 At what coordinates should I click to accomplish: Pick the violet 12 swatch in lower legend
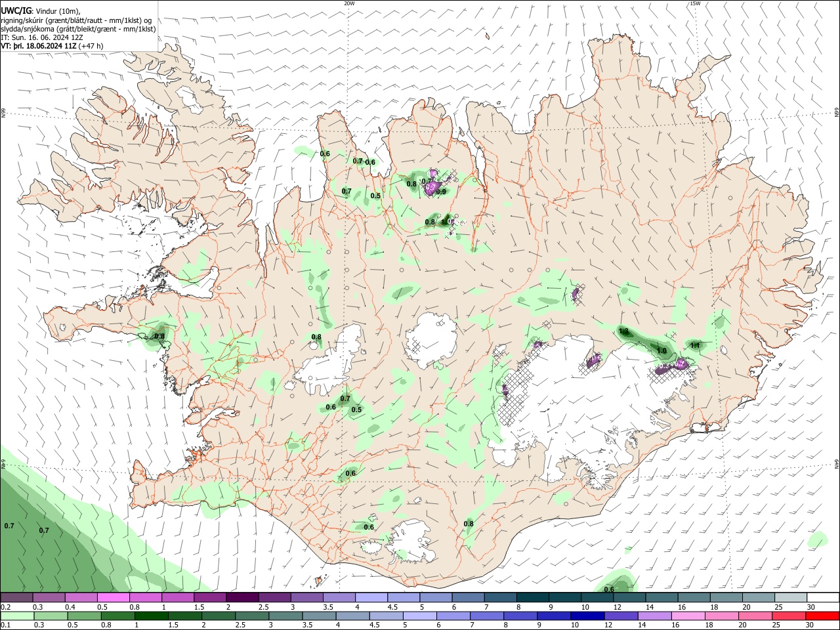click(x=621, y=616)
